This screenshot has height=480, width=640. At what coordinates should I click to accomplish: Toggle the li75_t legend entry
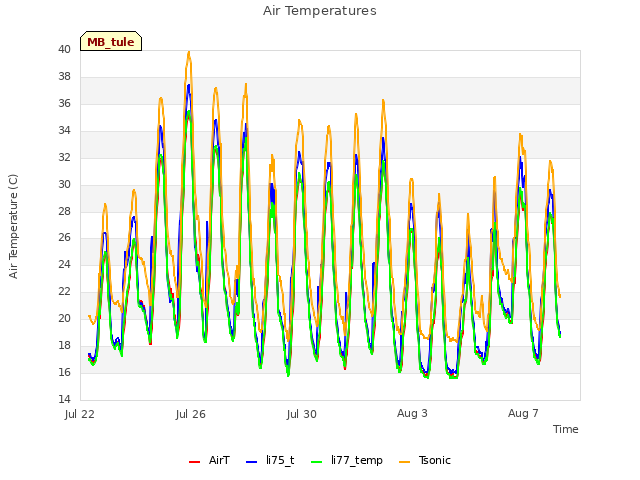[x=270, y=460]
